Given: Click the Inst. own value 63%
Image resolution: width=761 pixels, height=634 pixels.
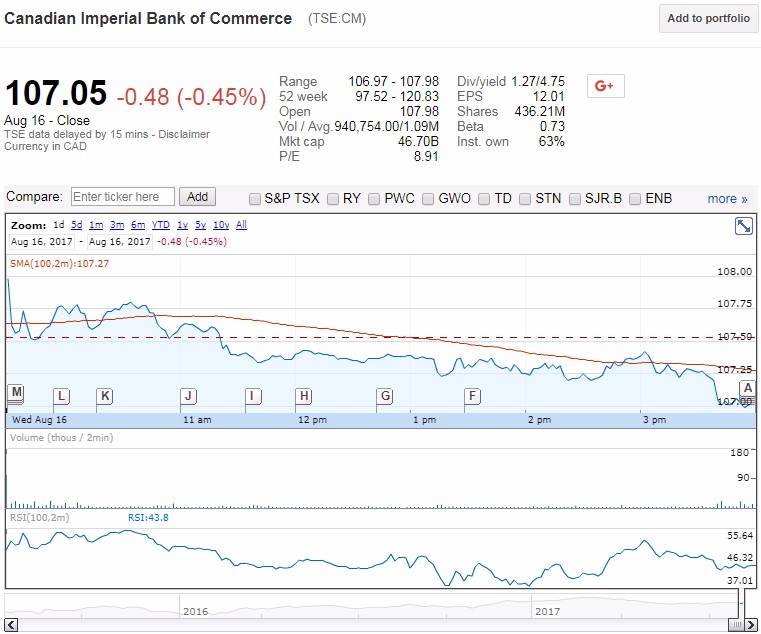Looking at the screenshot, I should point(551,141).
